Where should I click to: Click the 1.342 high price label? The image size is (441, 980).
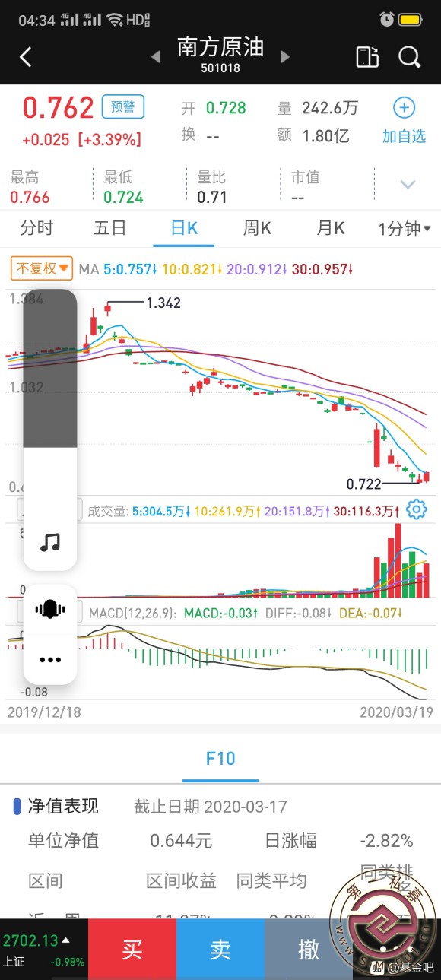tap(163, 303)
